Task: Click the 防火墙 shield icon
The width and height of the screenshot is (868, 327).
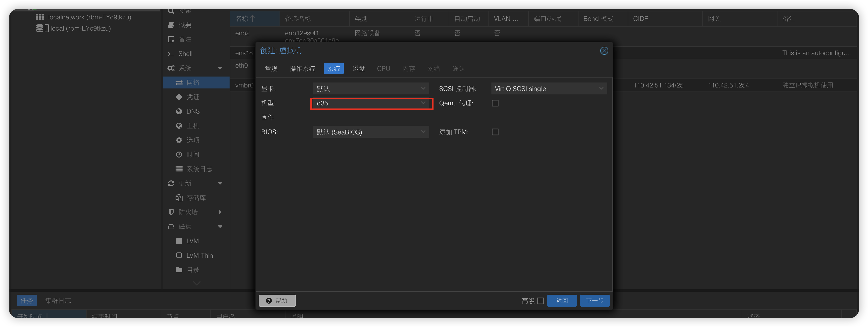Action: pyautogui.click(x=171, y=212)
